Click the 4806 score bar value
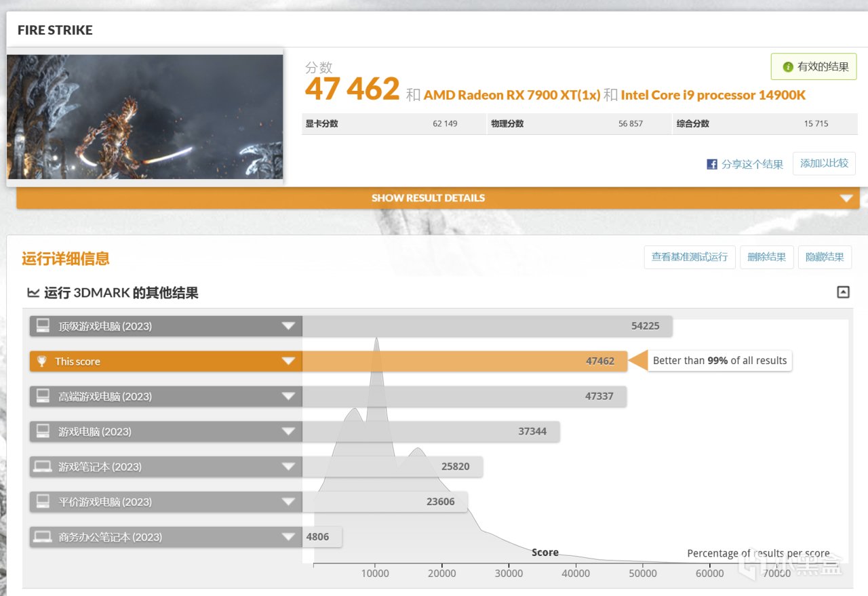The width and height of the screenshot is (868, 596). 317,538
